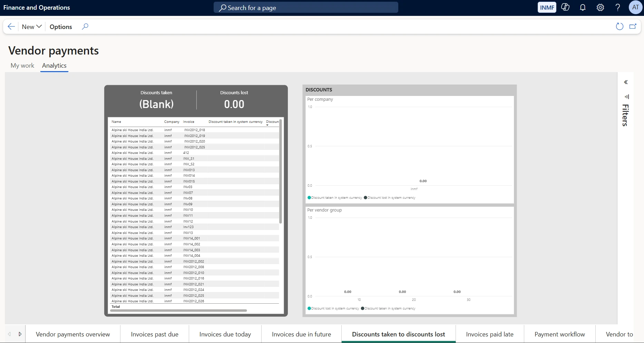Open the AT user account avatar
644x343 pixels.
pos(635,7)
